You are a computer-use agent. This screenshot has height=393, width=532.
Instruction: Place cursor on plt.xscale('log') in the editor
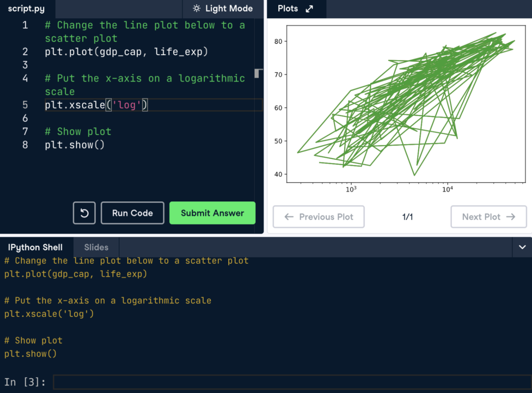coord(96,105)
